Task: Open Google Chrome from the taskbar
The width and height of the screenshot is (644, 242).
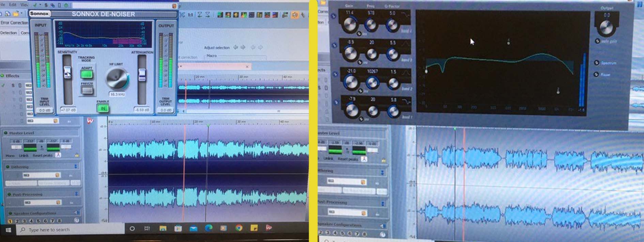Action: click(x=239, y=228)
